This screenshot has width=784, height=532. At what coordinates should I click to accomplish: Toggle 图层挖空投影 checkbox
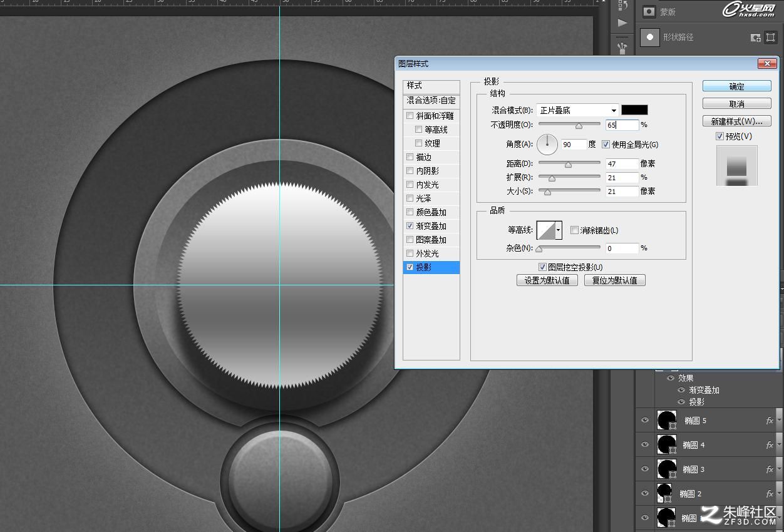[x=542, y=267]
